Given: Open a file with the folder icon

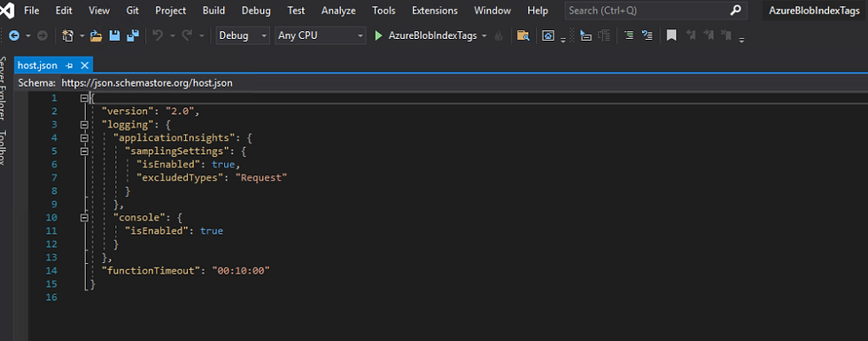Looking at the screenshot, I should tap(97, 35).
